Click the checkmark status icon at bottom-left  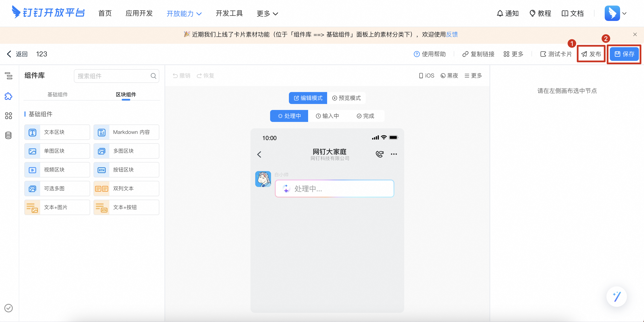tap(9, 308)
